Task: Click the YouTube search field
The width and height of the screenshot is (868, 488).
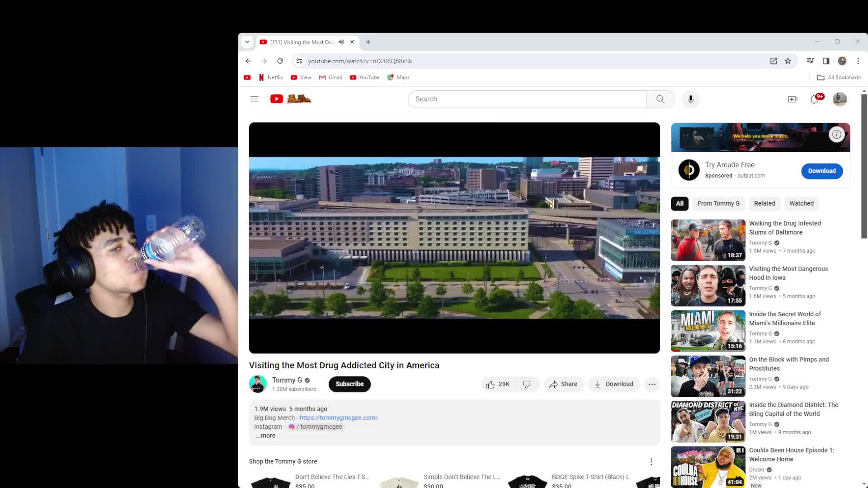Action: [527, 99]
